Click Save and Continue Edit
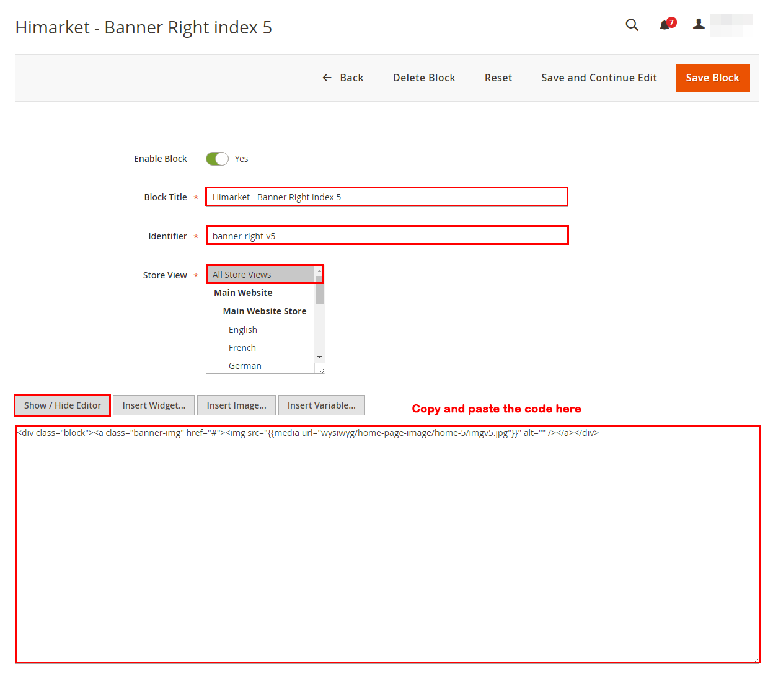Image resolution: width=773 pixels, height=700 pixels. (x=599, y=78)
